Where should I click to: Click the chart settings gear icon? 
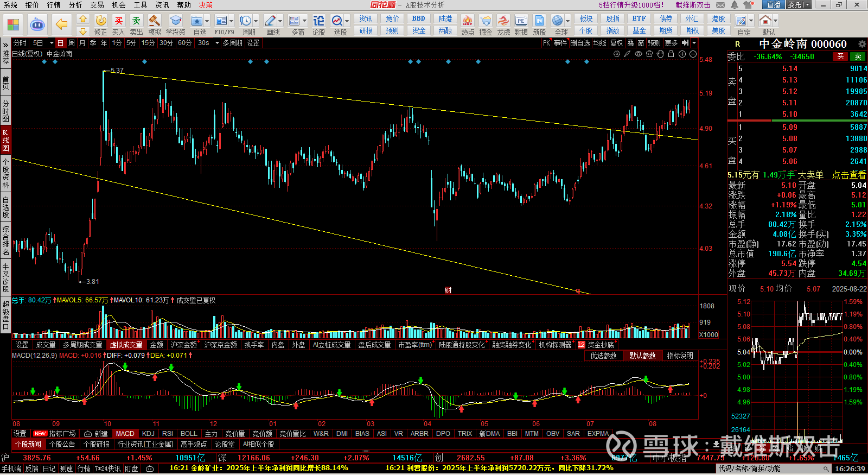[x=617, y=54]
